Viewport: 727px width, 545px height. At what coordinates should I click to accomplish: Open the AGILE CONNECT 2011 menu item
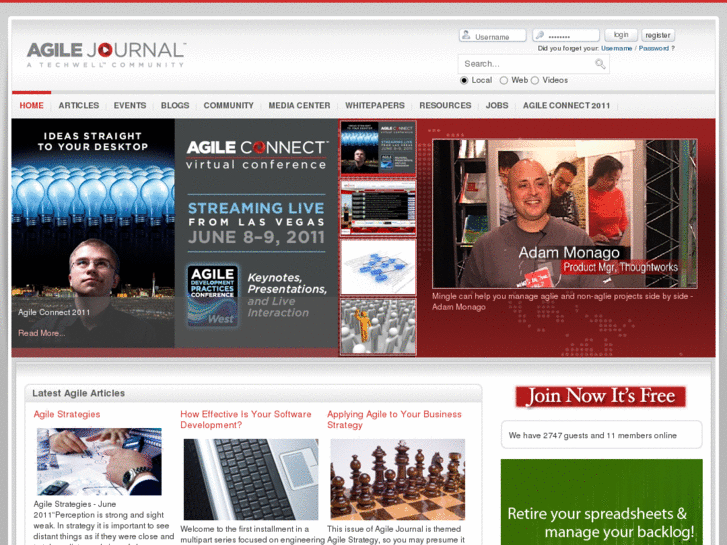click(567, 105)
